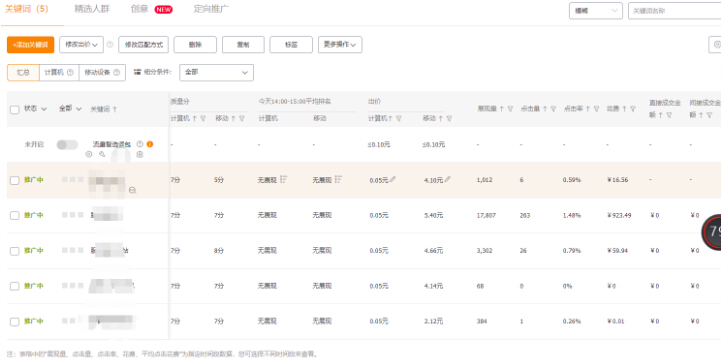Click the orange 添加关键词 button
The width and height of the screenshot is (723, 363).
pyautogui.click(x=30, y=45)
